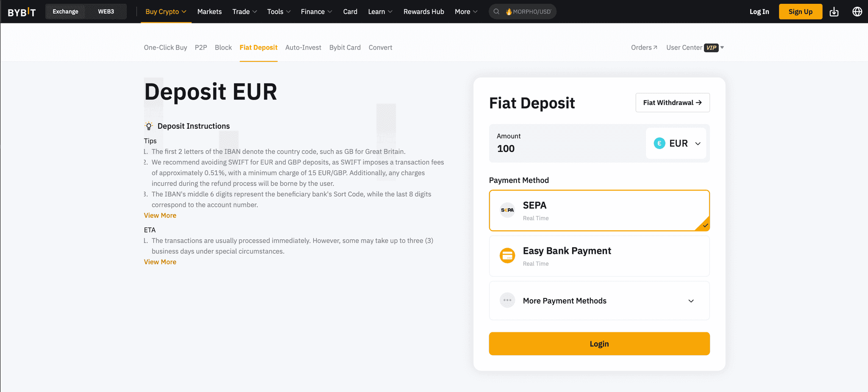Switch to WEB3 mode
Screen dimensions: 868x392
tap(106, 11)
